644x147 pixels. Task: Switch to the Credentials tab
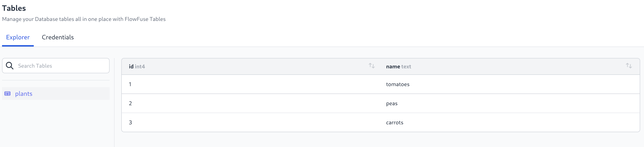click(x=58, y=37)
